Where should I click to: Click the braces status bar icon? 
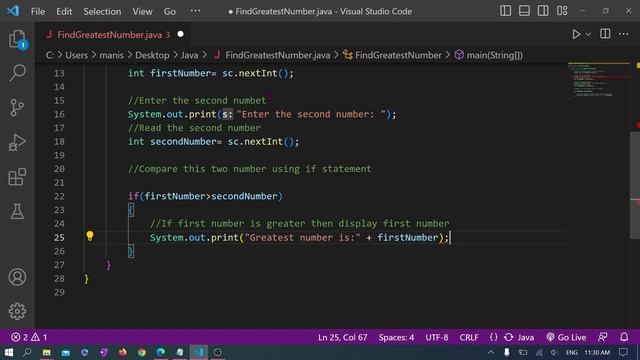(493, 338)
